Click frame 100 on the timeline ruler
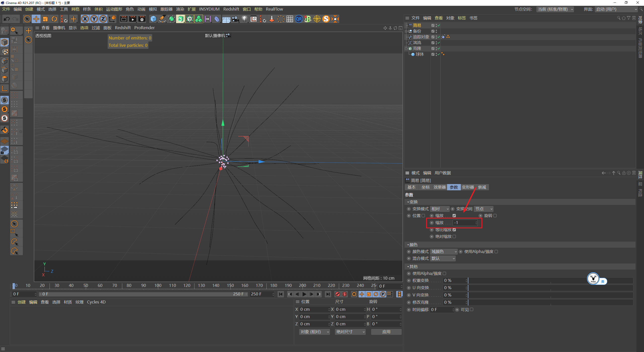644x352 pixels. click(158, 285)
